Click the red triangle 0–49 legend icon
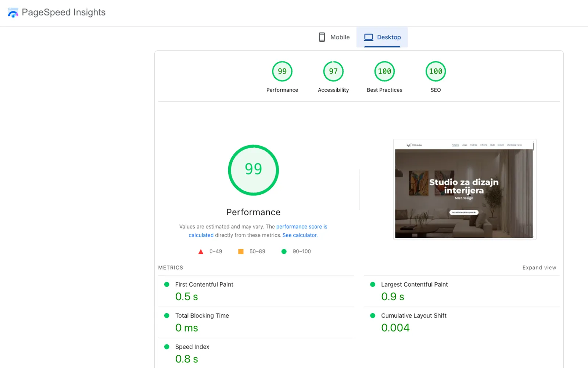Image resolution: width=588 pixels, height=368 pixels. pyautogui.click(x=201, y=252)
